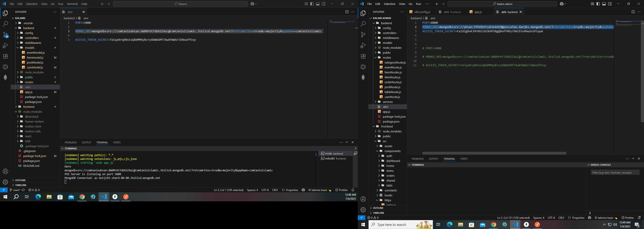Click main branch in Kalams status bar
The height and width of the screenshot is (229, 644).
pos(15,190)
